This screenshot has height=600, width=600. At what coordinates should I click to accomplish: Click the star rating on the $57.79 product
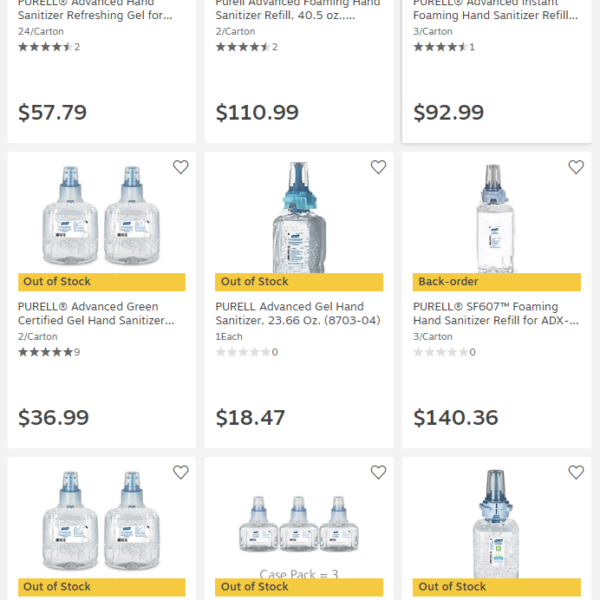coord(45,47)
